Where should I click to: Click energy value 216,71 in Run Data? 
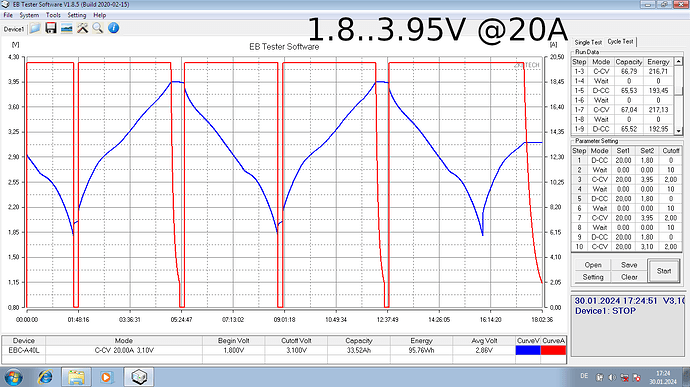tap(658, 71)
